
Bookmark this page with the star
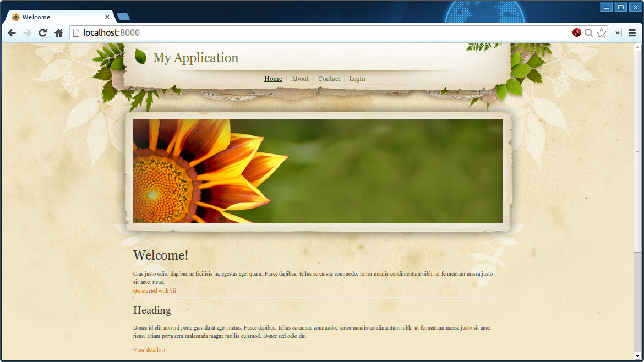601,33
